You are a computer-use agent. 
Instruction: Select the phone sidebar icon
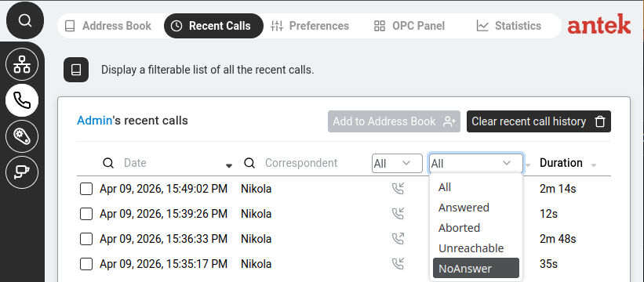point(22,100)
